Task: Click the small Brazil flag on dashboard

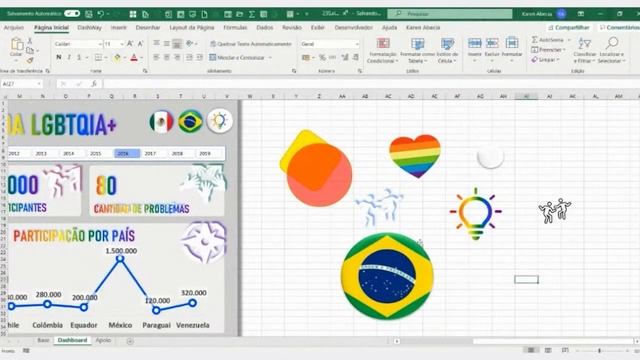Action: tap(190, 121)
